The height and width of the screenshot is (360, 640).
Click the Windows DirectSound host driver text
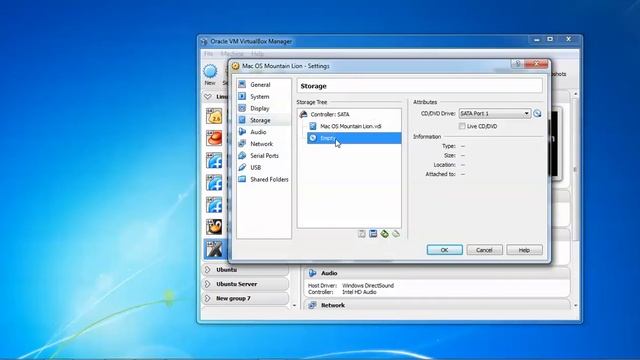[x=368, y=285]
